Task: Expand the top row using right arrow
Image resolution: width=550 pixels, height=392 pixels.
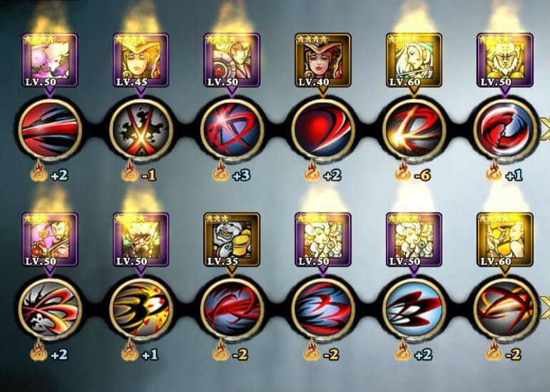Action: (x=545, y=130)
